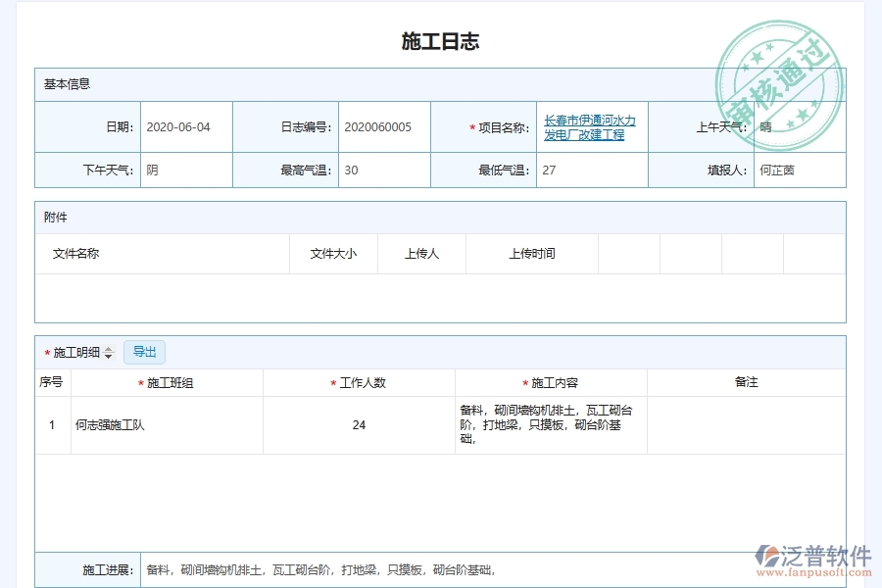Click the ascending sort arrow beside 施工明细
Image resolution: width=882 pixels, height=588 pixels.
point(108,348)
